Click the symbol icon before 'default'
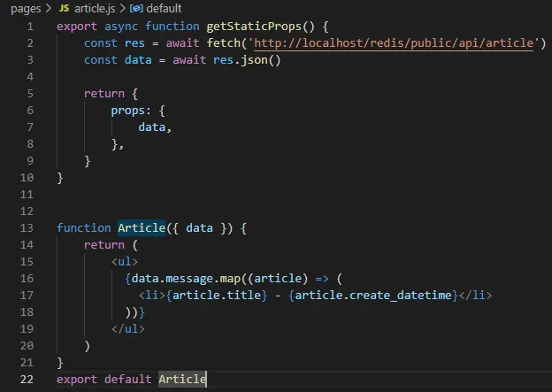 (136, 9)
